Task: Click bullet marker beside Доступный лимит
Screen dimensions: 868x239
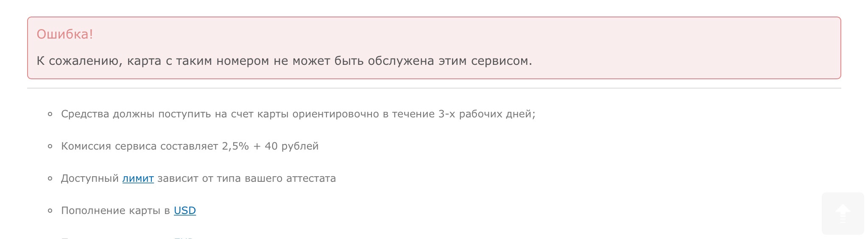Action: [x=50, y=179]
